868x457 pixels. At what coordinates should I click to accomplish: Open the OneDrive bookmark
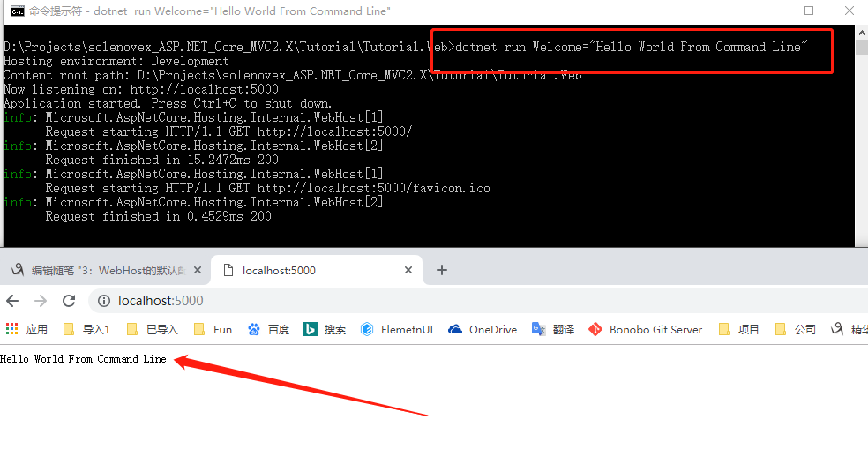[483, 330]
